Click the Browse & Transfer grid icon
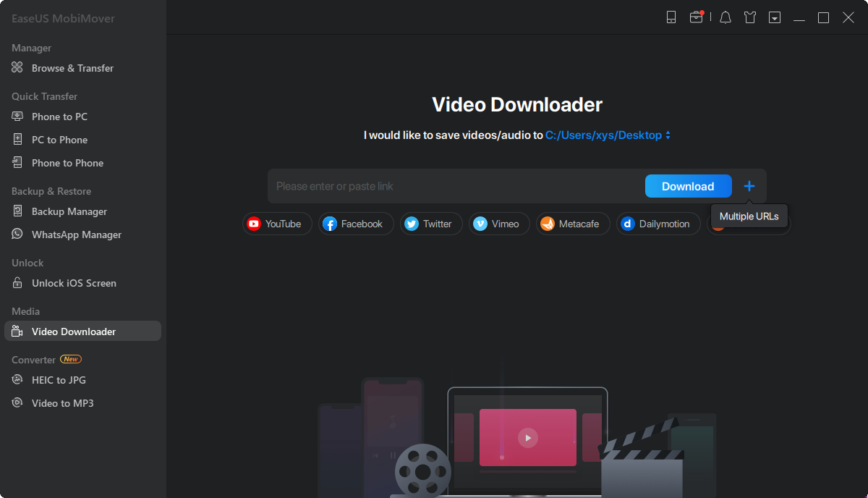Viewport: 868px width, 498px height. (x=17, y=68)
